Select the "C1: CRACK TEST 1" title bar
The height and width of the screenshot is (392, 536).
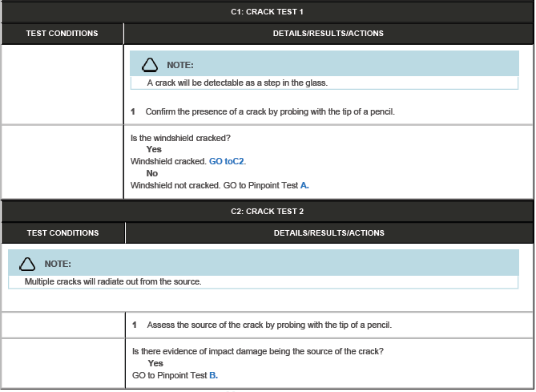(x=267, y=12)
